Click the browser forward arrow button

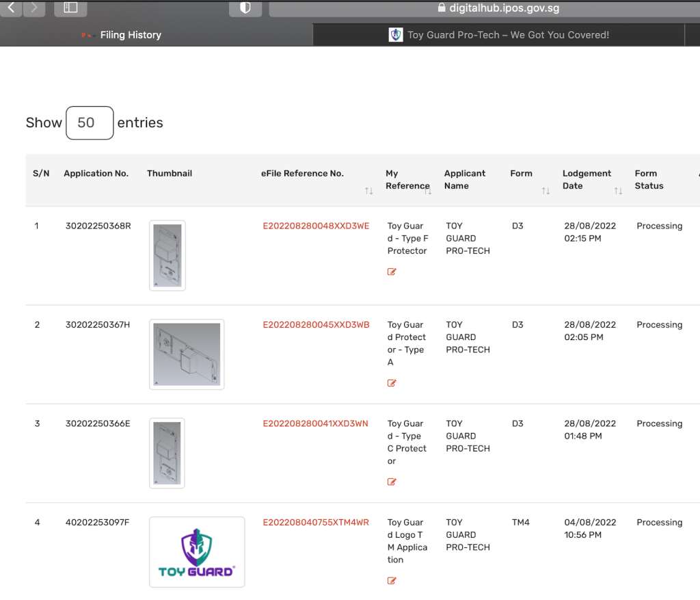click(x=34, y=8)
